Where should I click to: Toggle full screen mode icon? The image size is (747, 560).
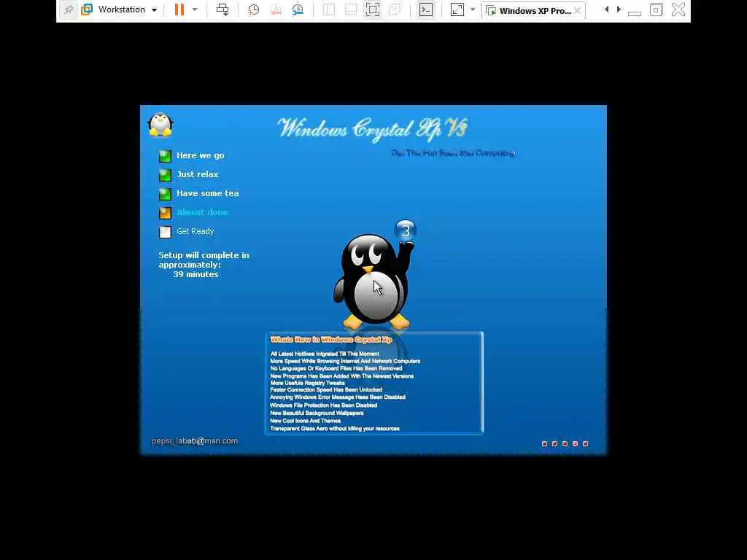pyautogui.click(x=373, y=9)
